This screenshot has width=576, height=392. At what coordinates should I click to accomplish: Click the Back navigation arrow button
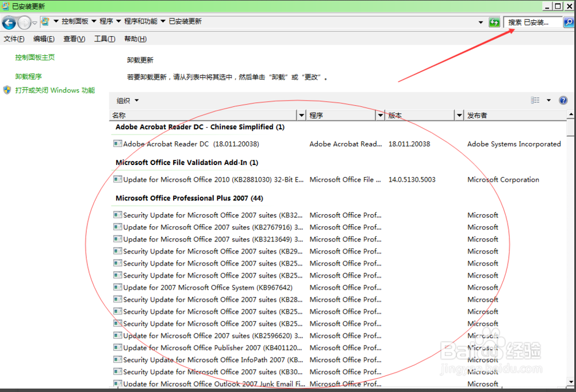(9, 22)
